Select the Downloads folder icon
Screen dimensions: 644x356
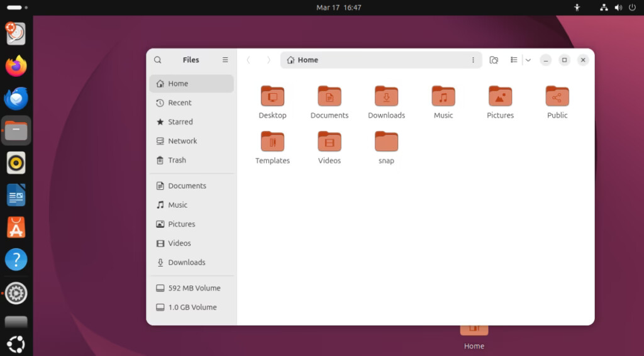tap(386, 96)
